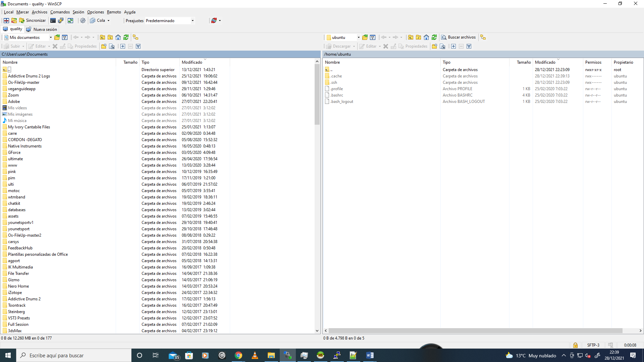Sort local files by Modificado column
644x362 pixels.
(x=192, y=62)
